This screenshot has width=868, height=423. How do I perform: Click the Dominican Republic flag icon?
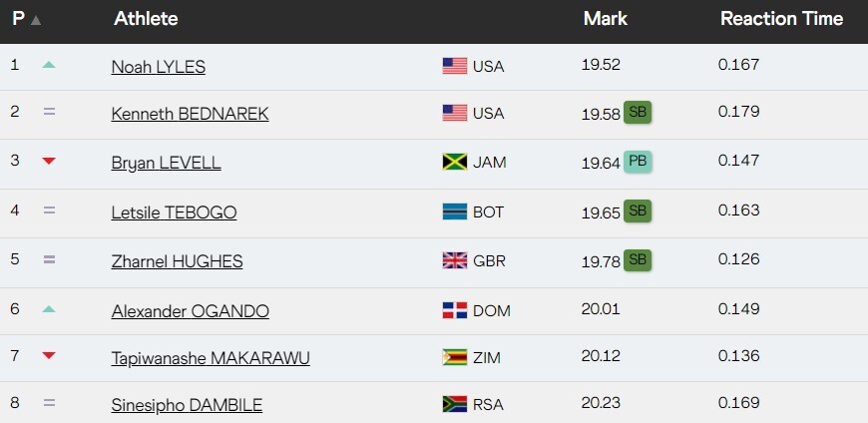pos(455,310)
